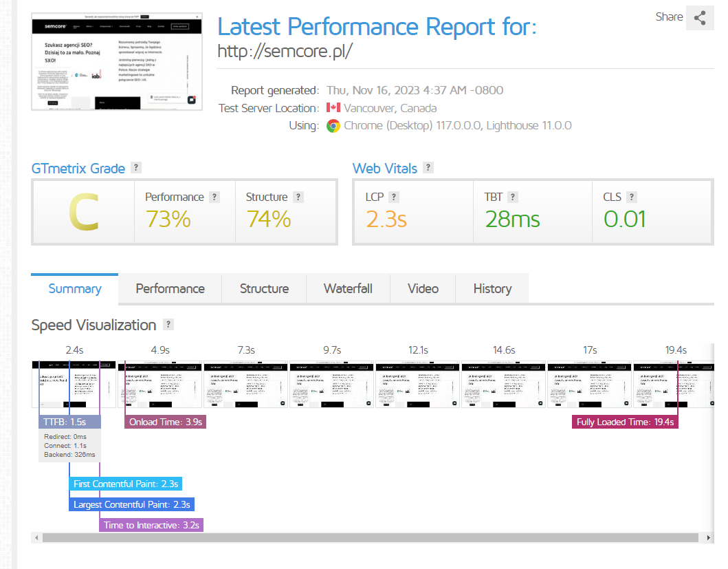Open the History tab

point(493,289)
